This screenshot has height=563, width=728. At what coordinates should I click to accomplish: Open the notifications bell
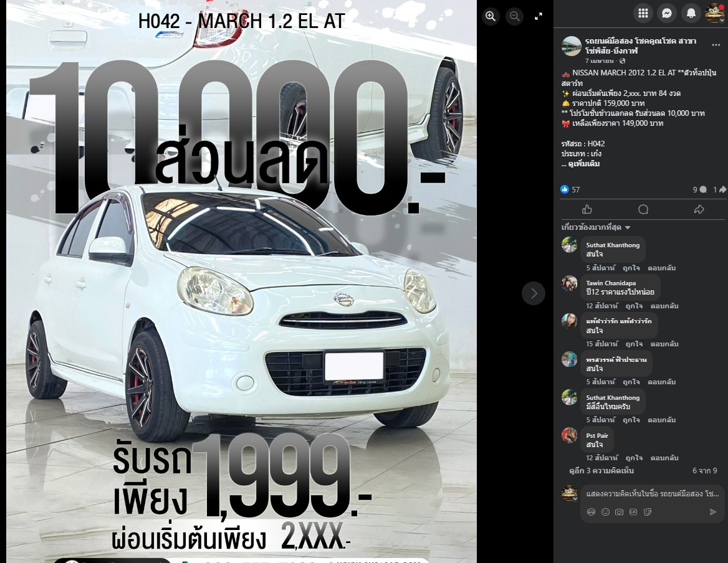coord(691,14)
